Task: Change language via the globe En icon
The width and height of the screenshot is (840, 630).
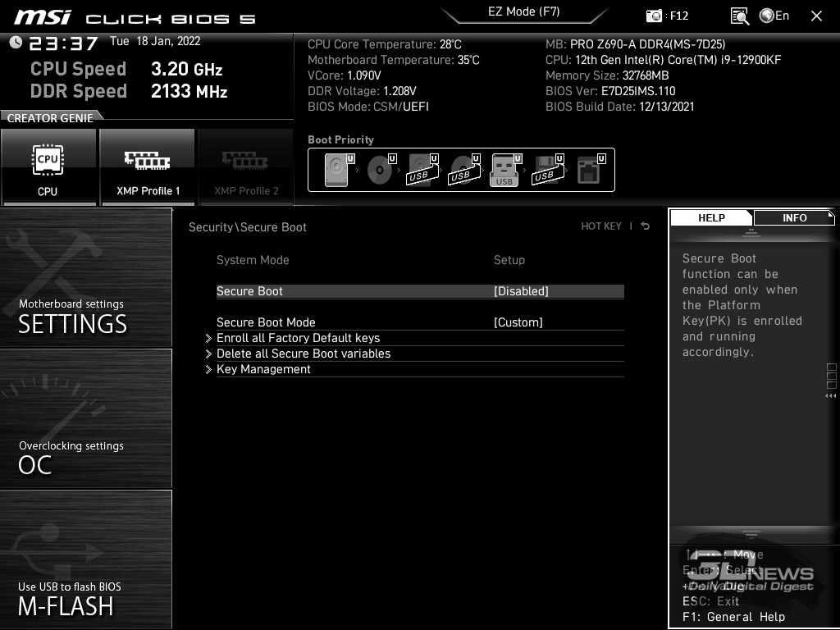Action: click(774, 16)
